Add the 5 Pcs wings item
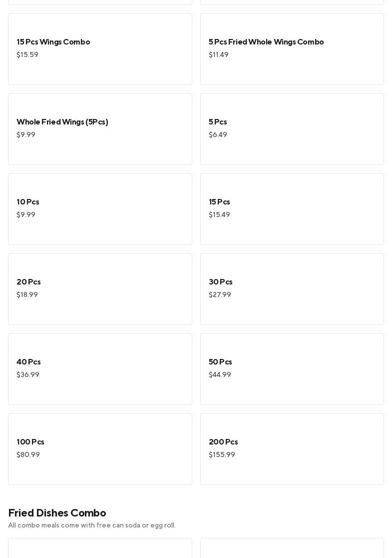Viewport: 392px width, 558px height. coord(292,129)
